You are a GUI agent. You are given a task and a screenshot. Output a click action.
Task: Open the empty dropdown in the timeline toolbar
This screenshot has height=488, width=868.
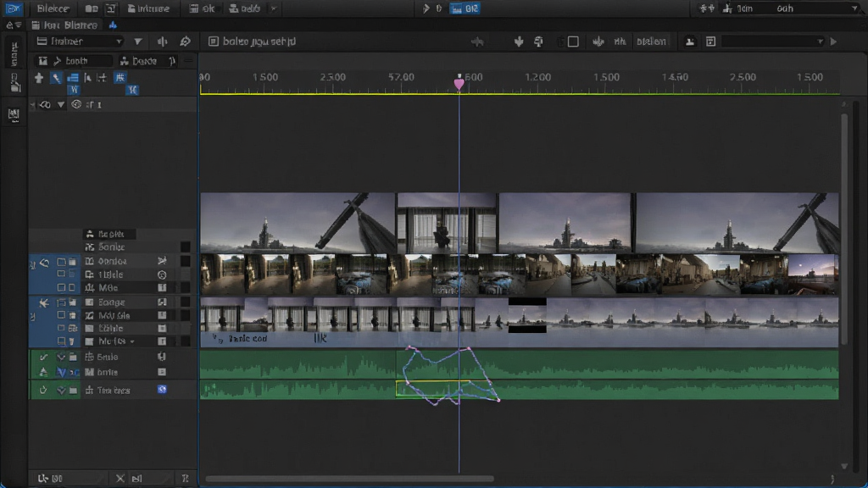pyautogui.click(x=772, y=42)
